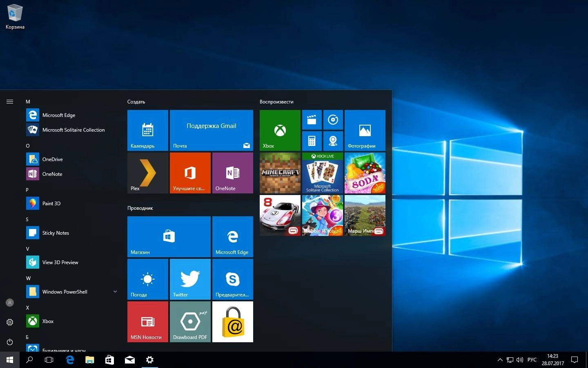Switch input language РУС indicator

pos(532,360)
